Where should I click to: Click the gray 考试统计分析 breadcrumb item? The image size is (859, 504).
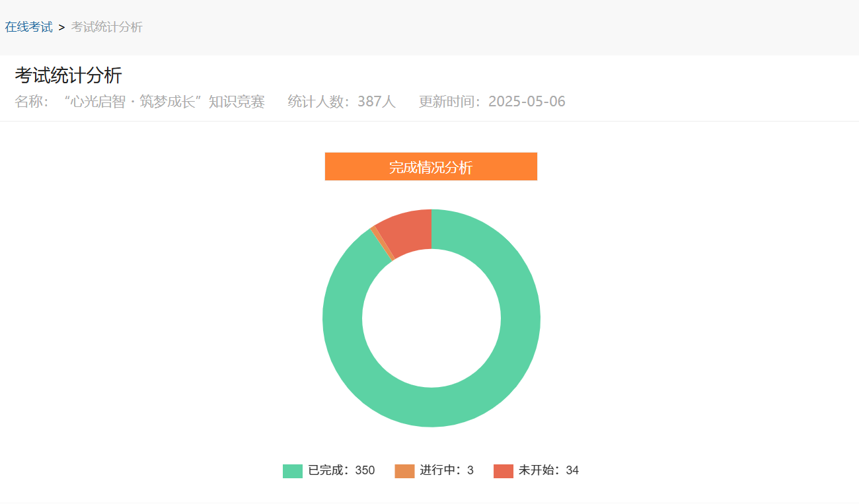click(x=106, y=27)
